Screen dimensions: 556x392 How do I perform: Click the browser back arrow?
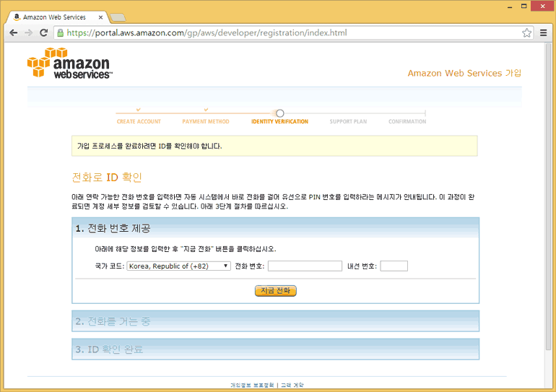click(13, 32)
